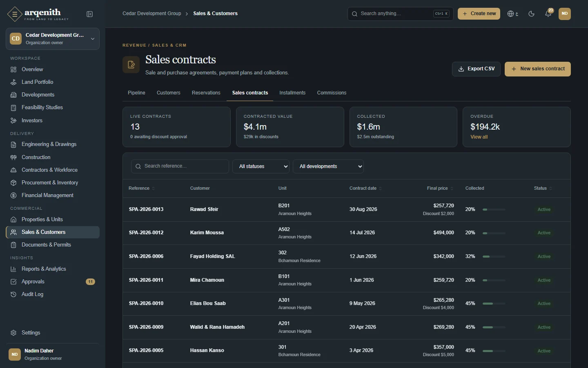588x368 pixels.
Task: Open the All statuses dropdown
Action: point(261,166)
